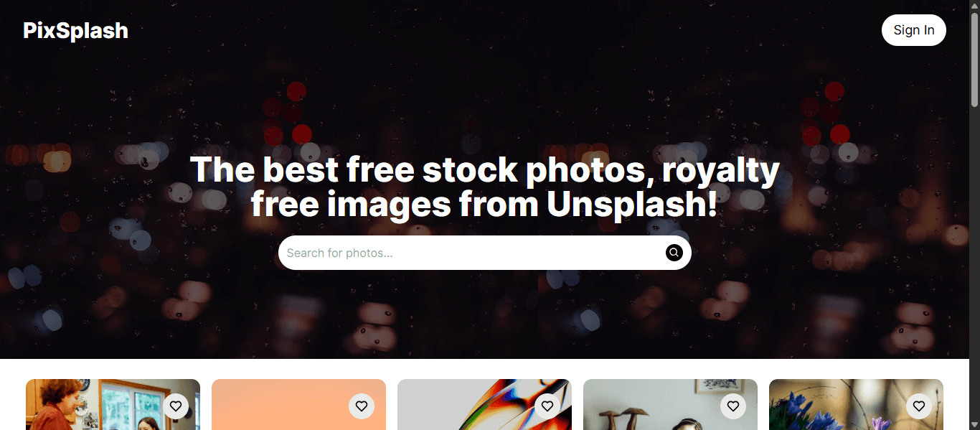Favorite the peach-colored photo via heart

[362, 406]
